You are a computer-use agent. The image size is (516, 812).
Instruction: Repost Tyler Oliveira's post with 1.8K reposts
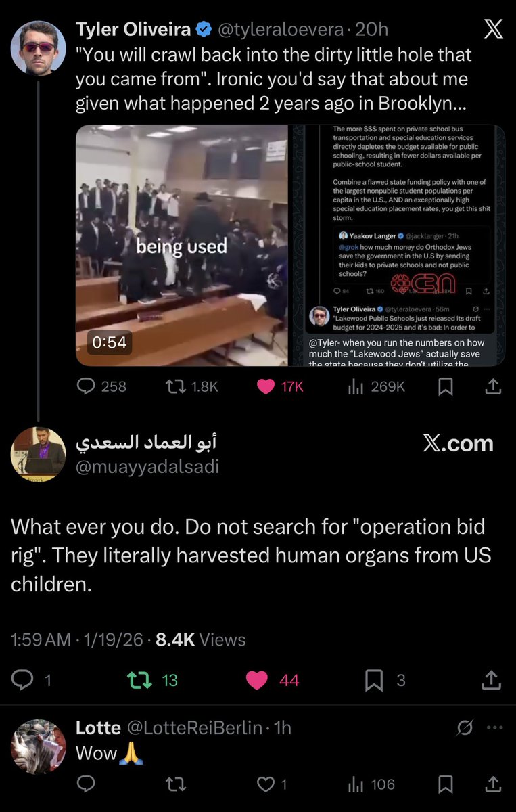[x=192, y=386]
